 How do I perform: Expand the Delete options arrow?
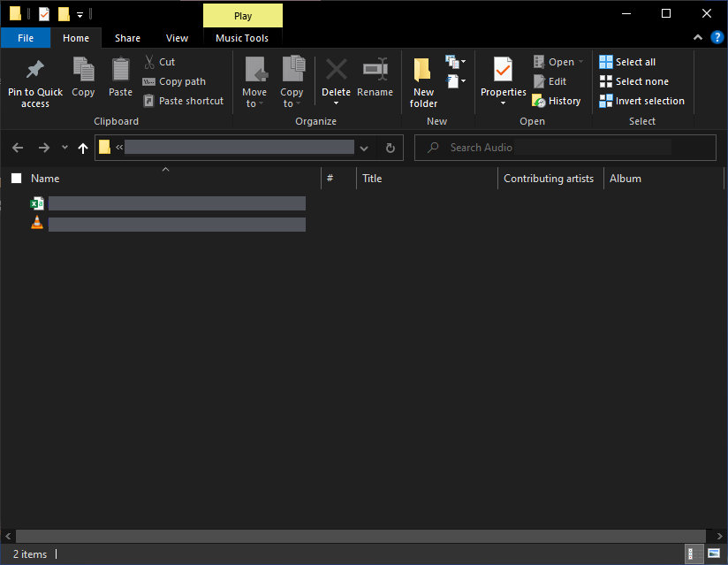336,103
